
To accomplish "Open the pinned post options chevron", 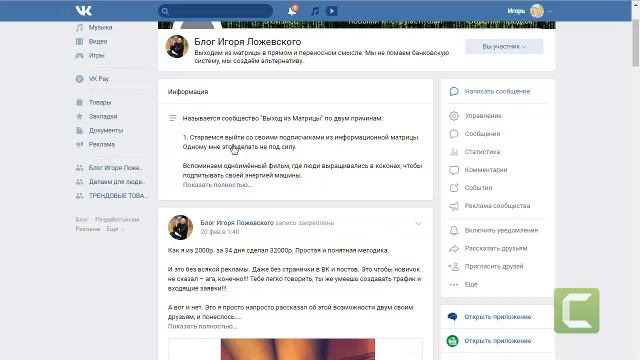I will tap(418, 224).
